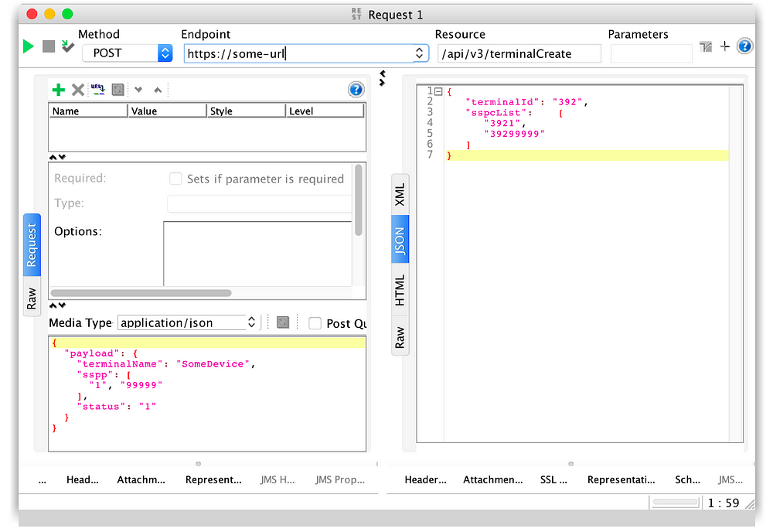This screenshot has width=773, height=532.
Task: Open response Header... tab
Action: [x=425, y=479]
